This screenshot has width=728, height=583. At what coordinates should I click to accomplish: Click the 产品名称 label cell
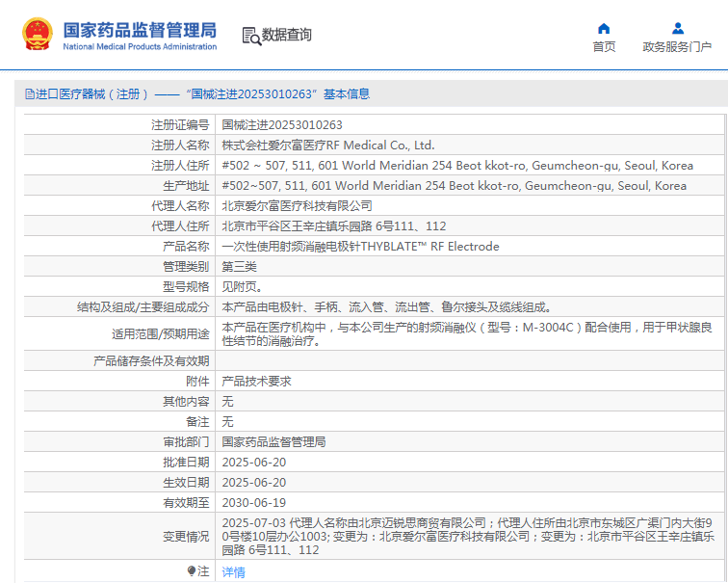[x=119, y=246]
